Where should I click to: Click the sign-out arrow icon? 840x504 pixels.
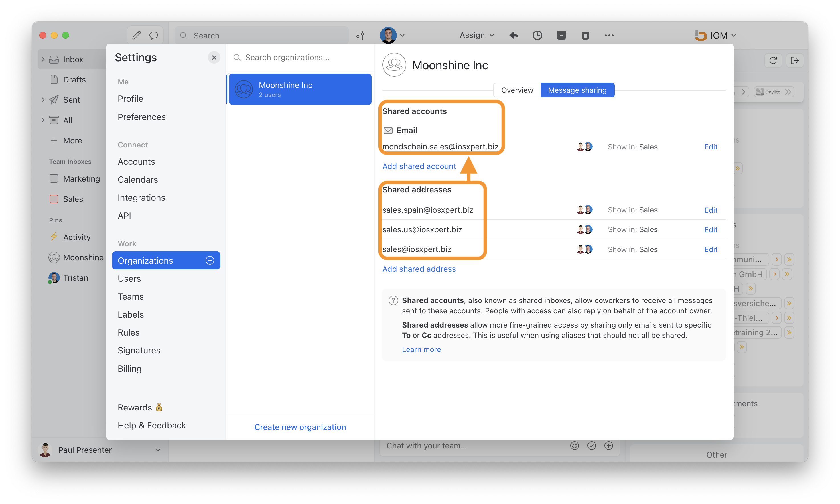coord(795,60)
